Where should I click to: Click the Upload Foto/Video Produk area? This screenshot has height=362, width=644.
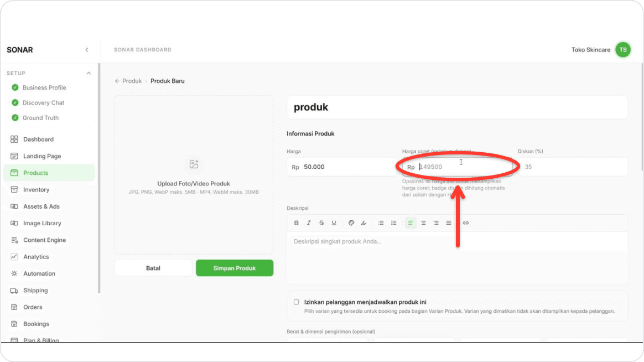click(194, 175)
